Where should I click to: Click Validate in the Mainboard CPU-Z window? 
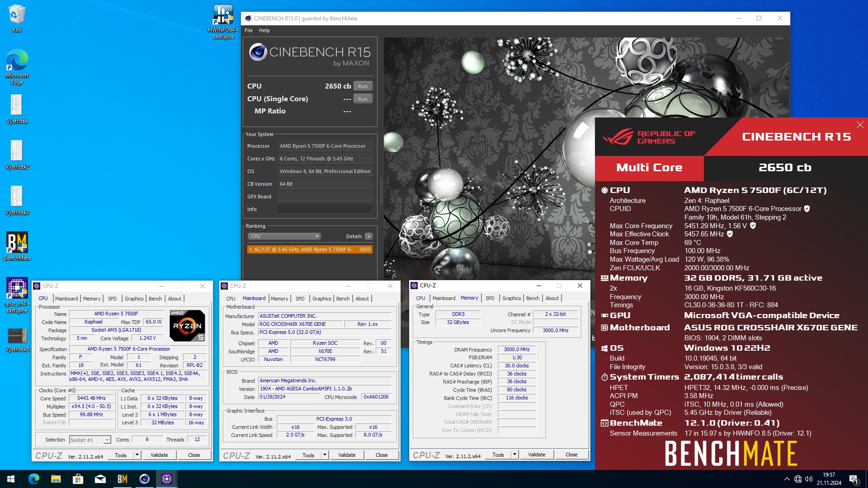pos(347,455)
